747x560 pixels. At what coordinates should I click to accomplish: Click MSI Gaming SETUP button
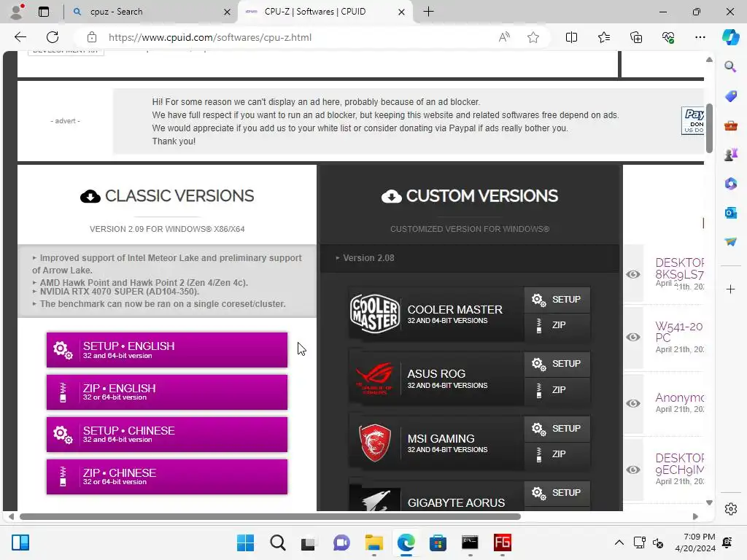tap(557, 429)
